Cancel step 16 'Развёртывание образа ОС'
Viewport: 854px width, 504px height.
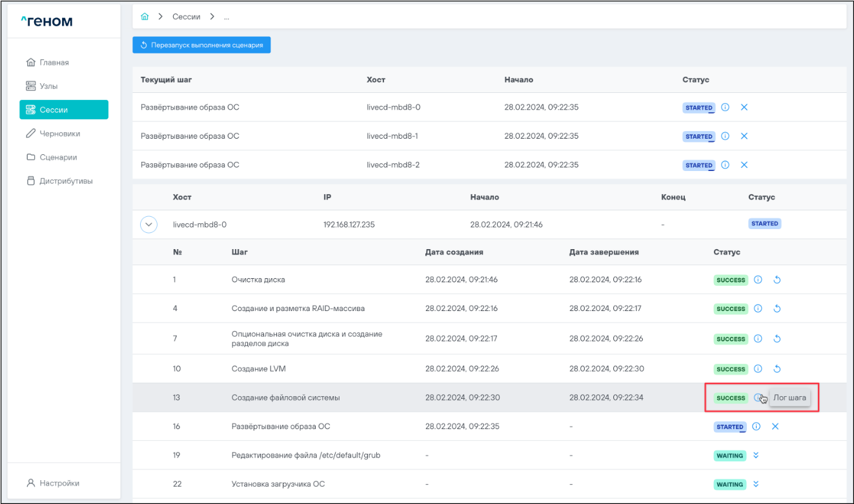(x=775, y=427)
